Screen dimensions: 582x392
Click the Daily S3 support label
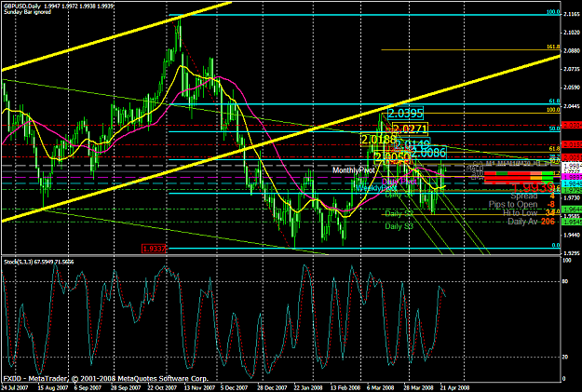(x=399, y=226)
